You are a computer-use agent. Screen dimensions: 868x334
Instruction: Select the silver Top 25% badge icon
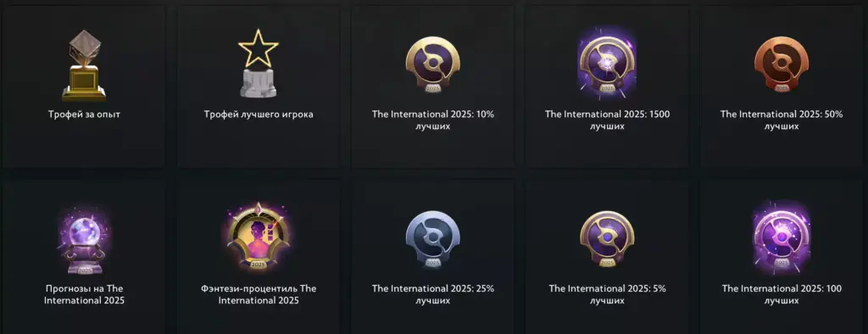click(432, 240)
